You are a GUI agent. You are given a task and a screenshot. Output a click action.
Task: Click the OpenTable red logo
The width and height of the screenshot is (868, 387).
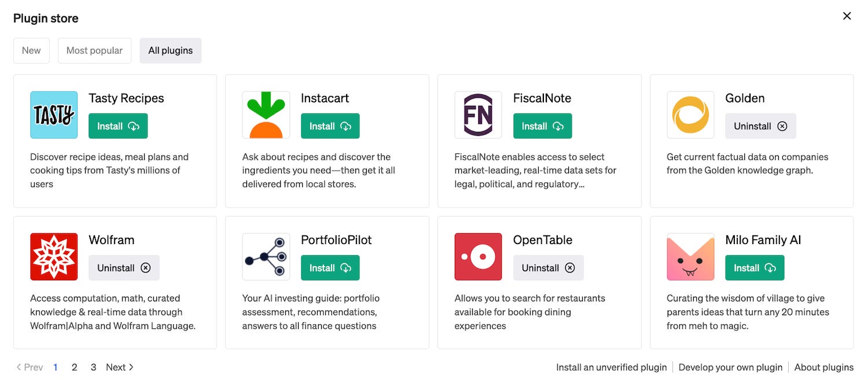tap(478, 256)
